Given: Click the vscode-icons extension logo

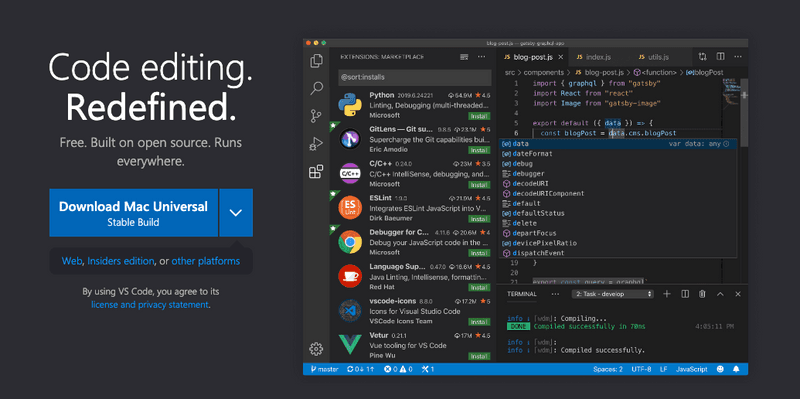Looking at the screenshot, I should [350, 310].
